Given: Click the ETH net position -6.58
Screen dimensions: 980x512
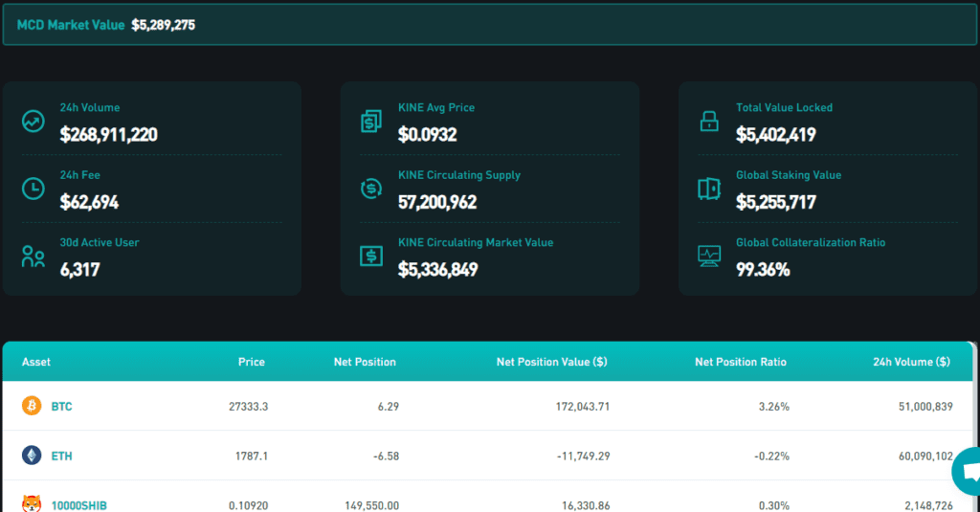Looking at the screenshot, I should (387, 456).
